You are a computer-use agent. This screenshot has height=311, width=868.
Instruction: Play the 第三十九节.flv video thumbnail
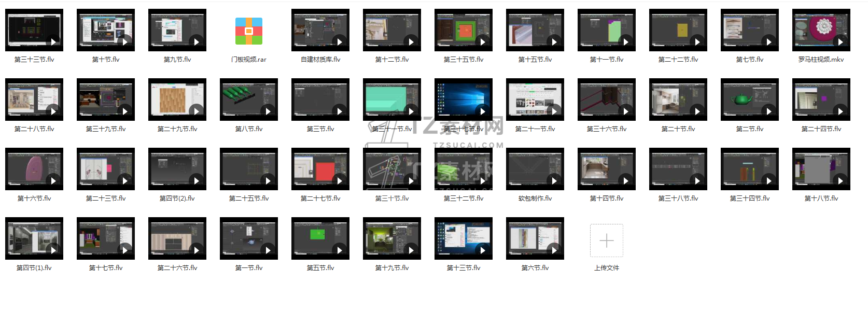pyautogui.click(x=106, y=100)
